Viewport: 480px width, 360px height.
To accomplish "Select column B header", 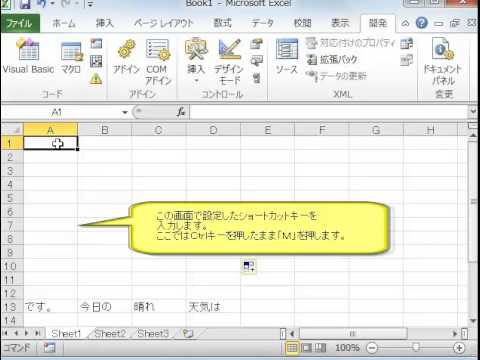I will click(x=105, y=130).
